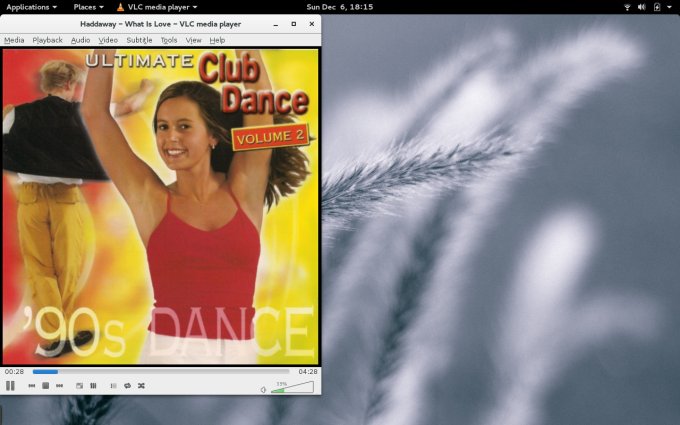Toggle shuffle/random playback
680x425 pixels.
pos(141,386)
